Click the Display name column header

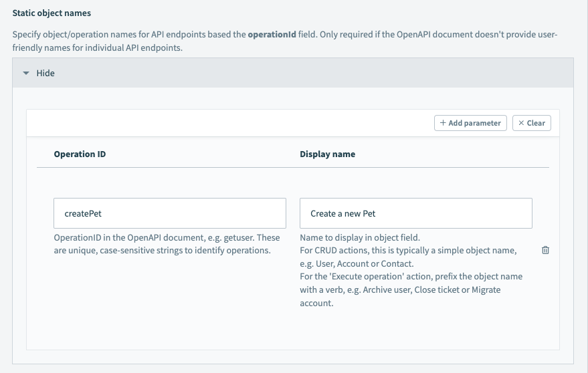(327, 154)
